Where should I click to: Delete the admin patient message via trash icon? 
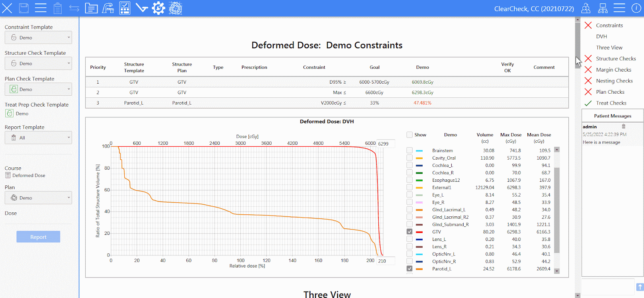623,126
